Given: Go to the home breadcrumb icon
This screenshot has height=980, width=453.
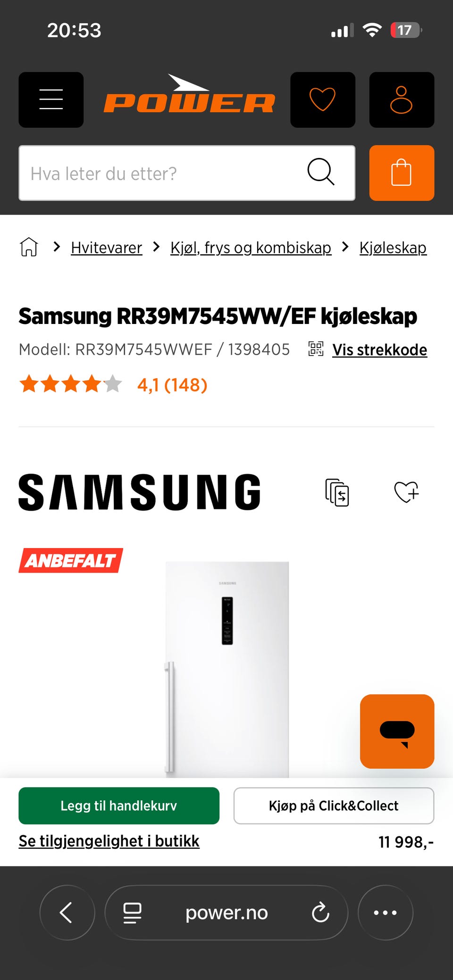Looking at the screenshot, I should (x=29, y=247).
